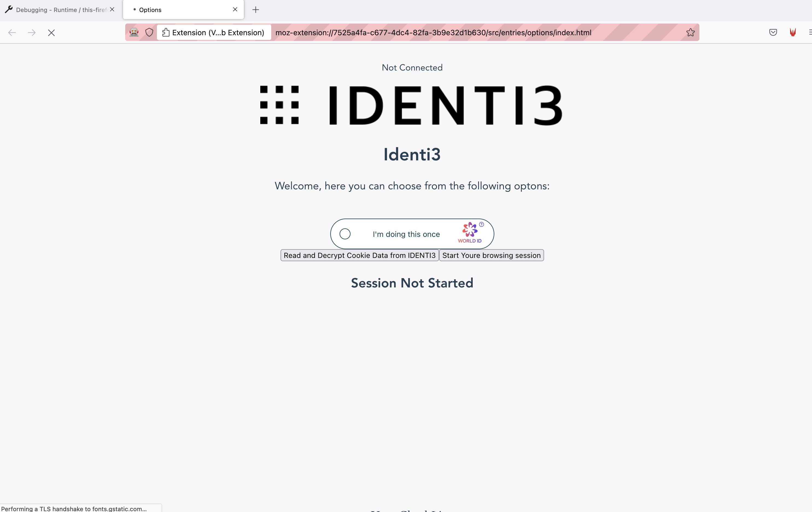
Task: Click the browser address bar input field
Action: click(x=433, y=33)
